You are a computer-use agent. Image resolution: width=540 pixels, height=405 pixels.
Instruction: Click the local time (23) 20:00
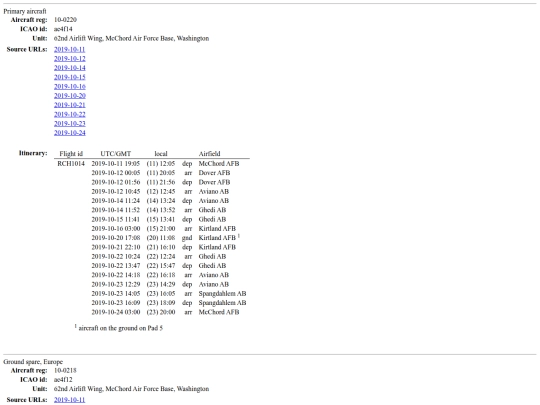pyautogui.click(x=161, y=312)
